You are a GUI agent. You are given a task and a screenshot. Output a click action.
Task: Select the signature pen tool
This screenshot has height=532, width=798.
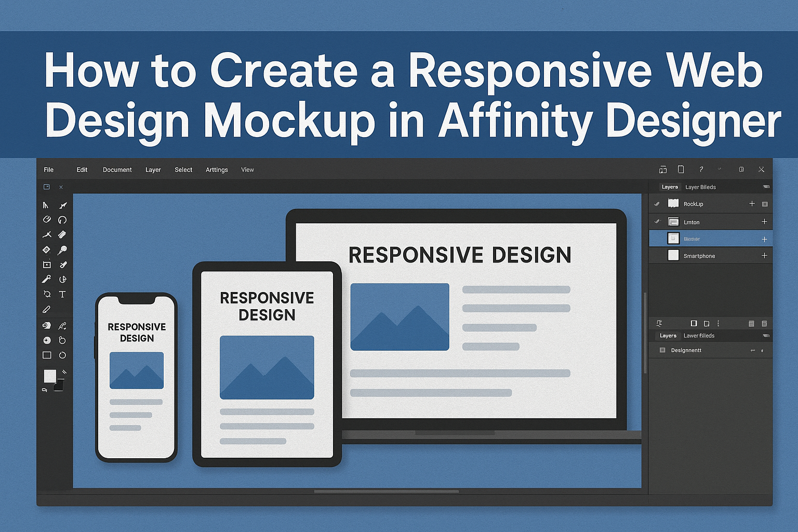pos(62,326)
